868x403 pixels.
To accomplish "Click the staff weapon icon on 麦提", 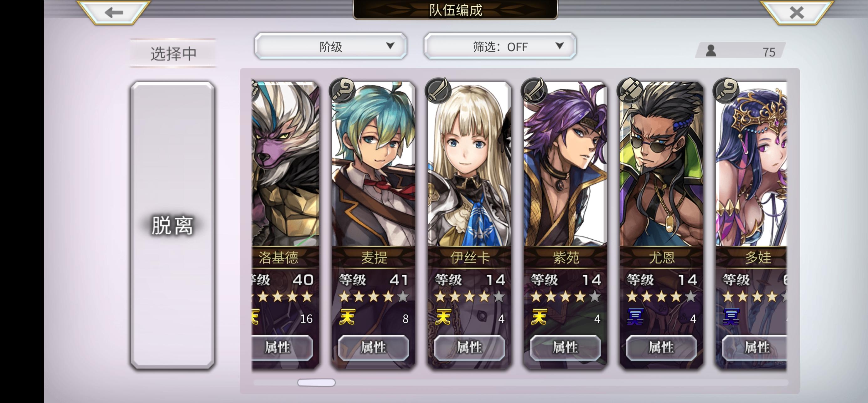I will [x=343, y=89].
